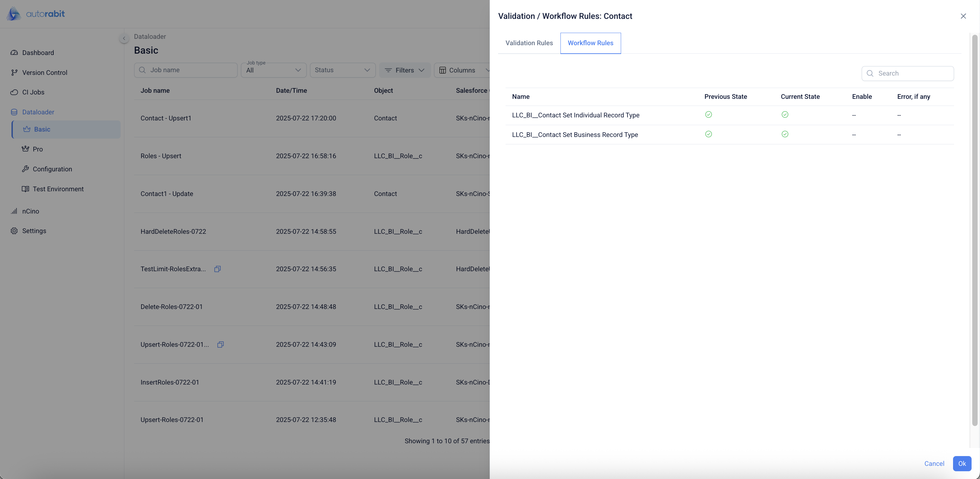Click the autorabit logo icon

14,14
